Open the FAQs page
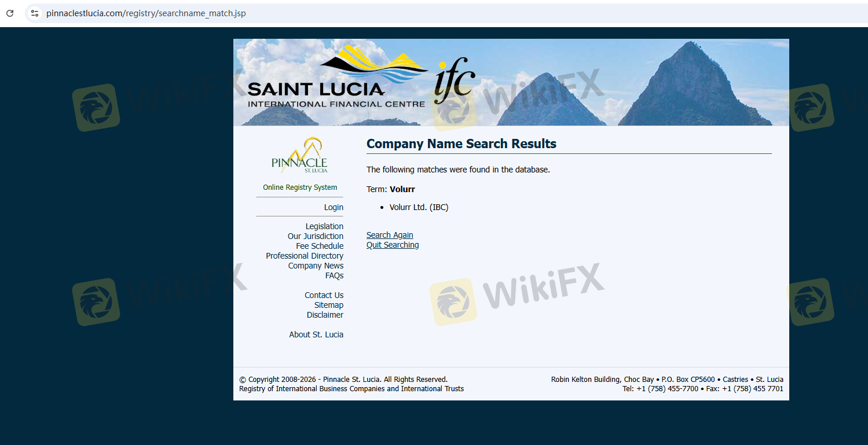The image size is (868, 445). click(x=334, y=275)
